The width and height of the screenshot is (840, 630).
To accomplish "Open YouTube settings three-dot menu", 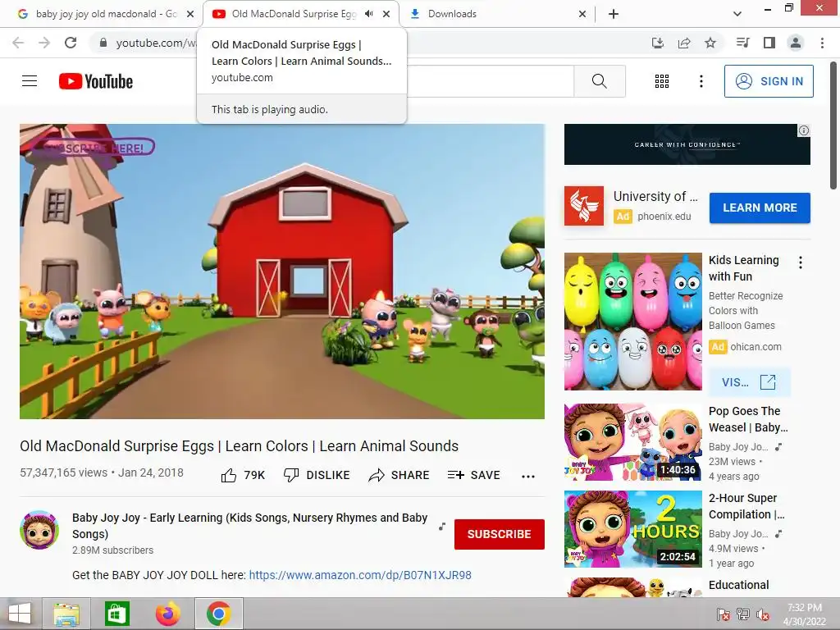I will (x=701, y=81).
